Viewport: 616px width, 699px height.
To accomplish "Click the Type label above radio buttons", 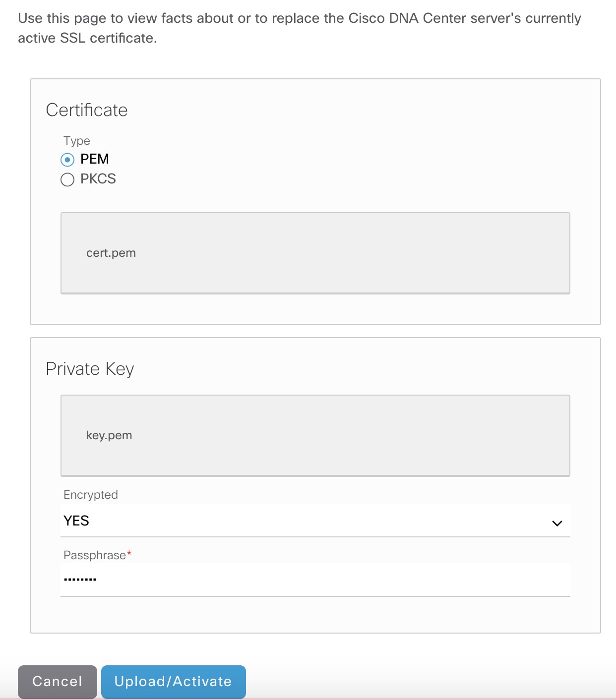I will (77, 141).
